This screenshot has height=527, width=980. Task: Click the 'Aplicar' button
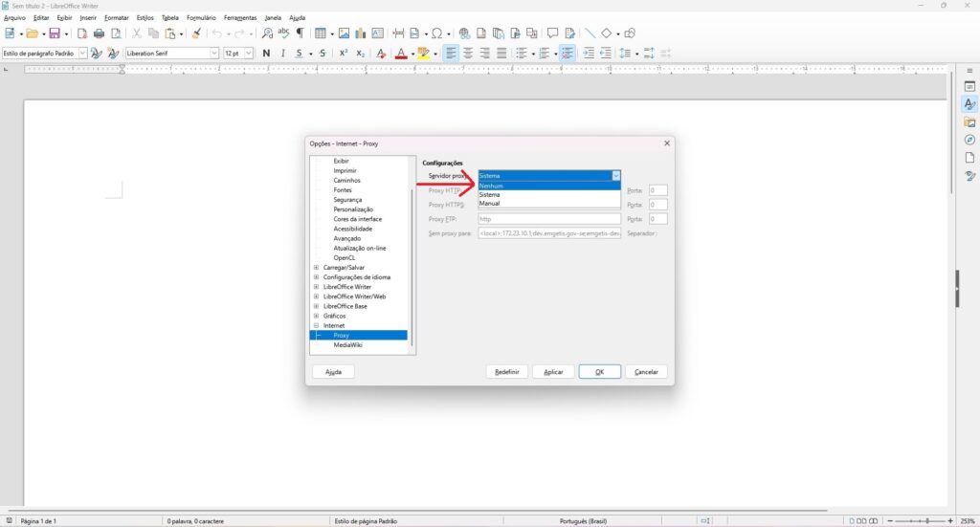tap(553, 371)
